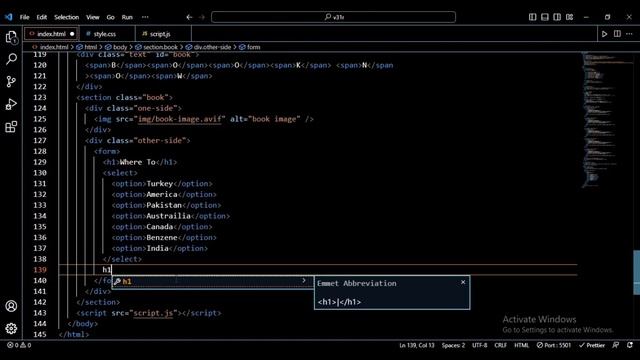Toggle the bottom panel layout icon

tap(545, 17)
